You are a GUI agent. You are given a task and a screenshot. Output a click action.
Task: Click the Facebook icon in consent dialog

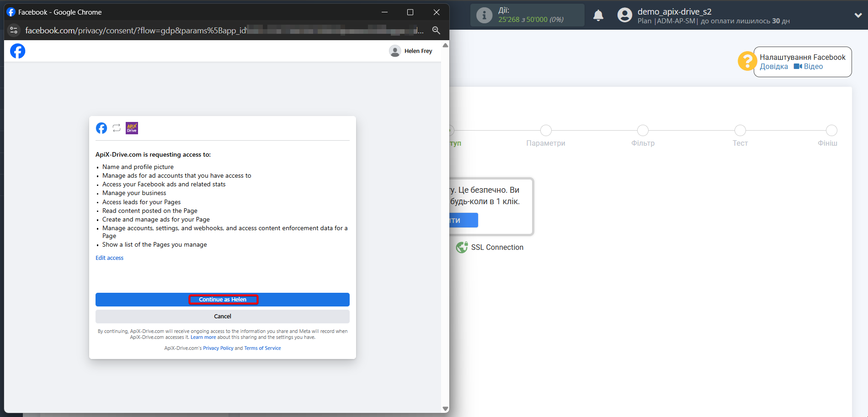click(x=101, y=128)
